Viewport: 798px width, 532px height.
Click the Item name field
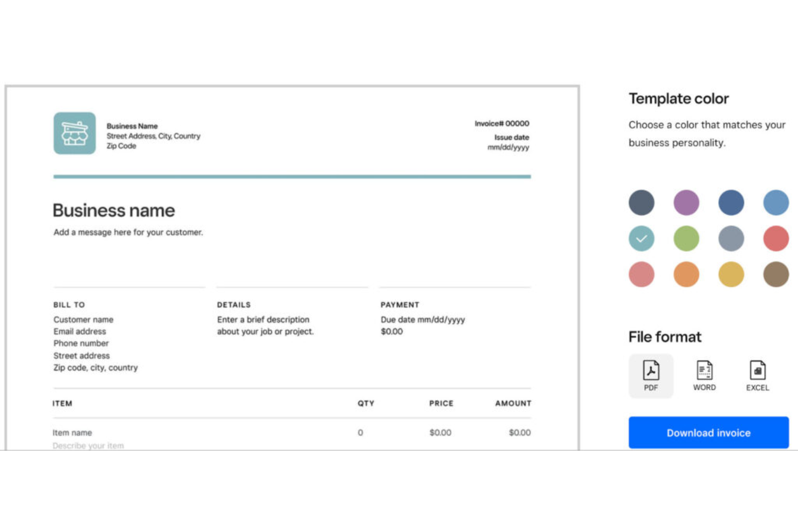pyautogui.click(x=72, y=432)
